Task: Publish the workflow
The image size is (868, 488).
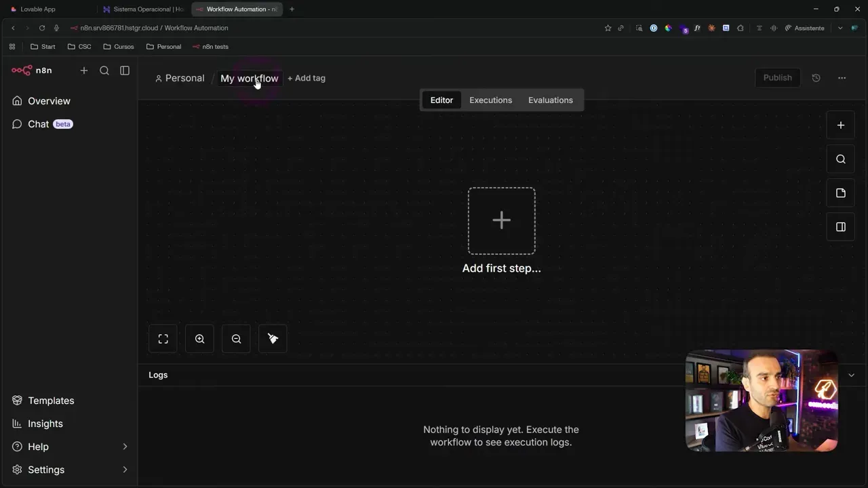Action: [777, 77]
